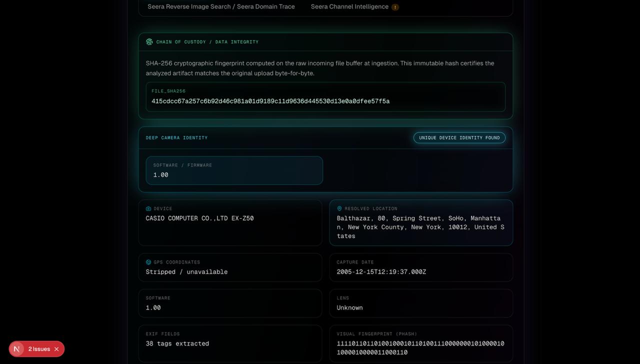
Task: Click the Software / Firmware 1.00 card
Action: 234,170
